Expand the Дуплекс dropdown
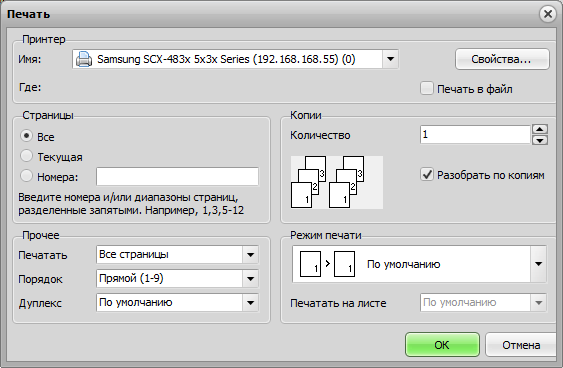The image size is (563, 368). (x=250, y=303)
